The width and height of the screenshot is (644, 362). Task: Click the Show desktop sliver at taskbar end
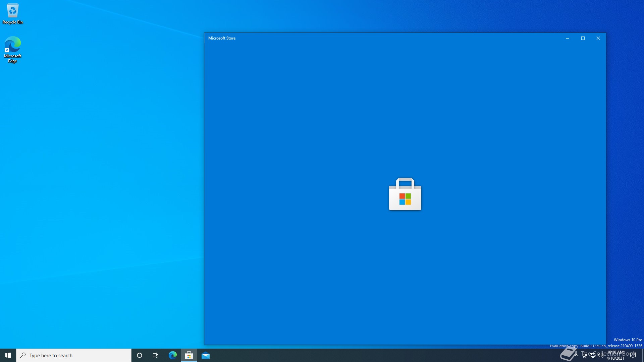(643, 355)
